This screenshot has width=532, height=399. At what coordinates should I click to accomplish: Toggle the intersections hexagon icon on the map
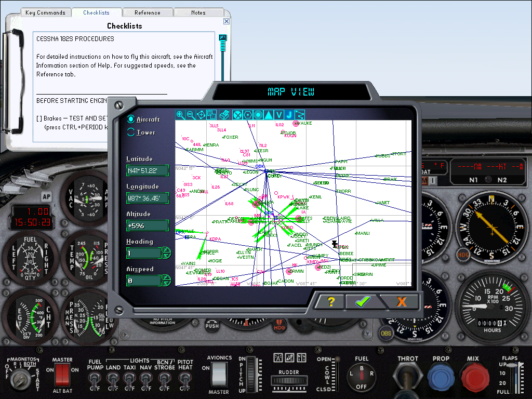[248, 115]
